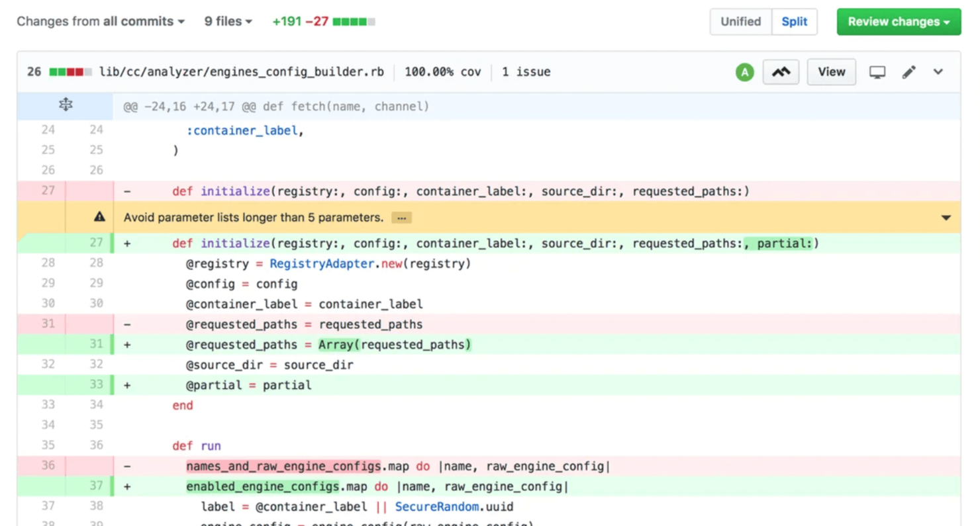Viewport: 980px width, 526px height.
Task: Expand hidden diff lines with the expand icon
Action: 65,105
